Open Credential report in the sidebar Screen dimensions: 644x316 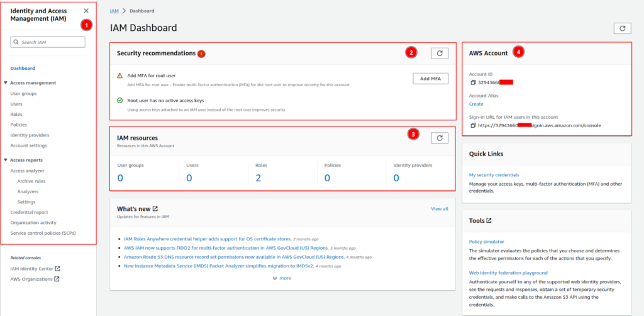[x=29, y=212]
